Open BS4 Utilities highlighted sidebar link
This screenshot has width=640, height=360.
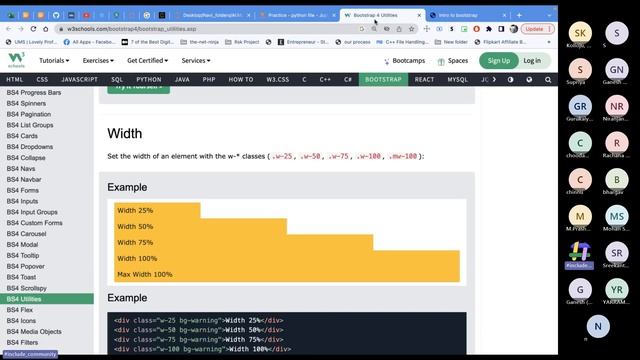click(47, 299)
